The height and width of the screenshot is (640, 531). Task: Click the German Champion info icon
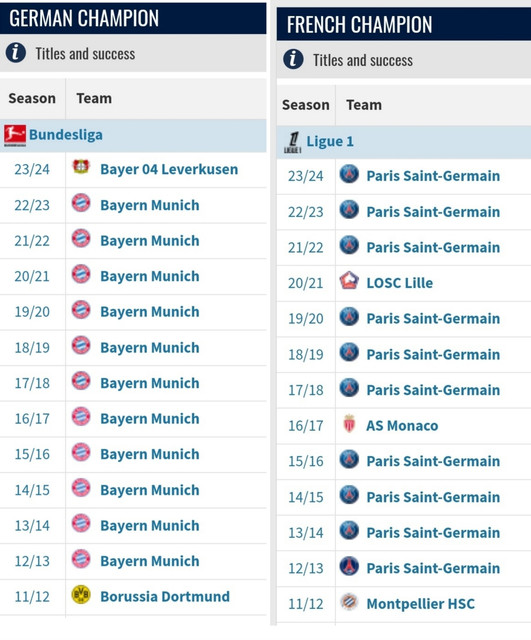click(16, 53)
